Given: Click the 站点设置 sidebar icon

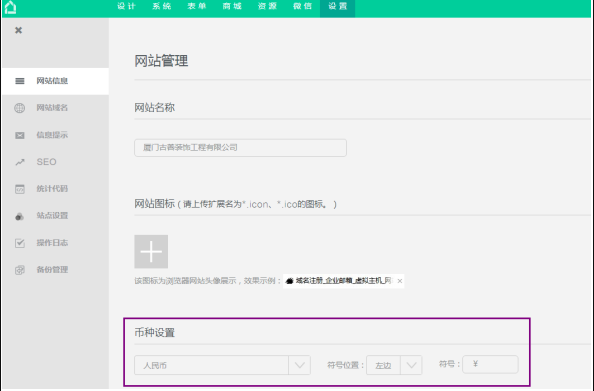Looking at the screenshot, I should coord(19,216).
